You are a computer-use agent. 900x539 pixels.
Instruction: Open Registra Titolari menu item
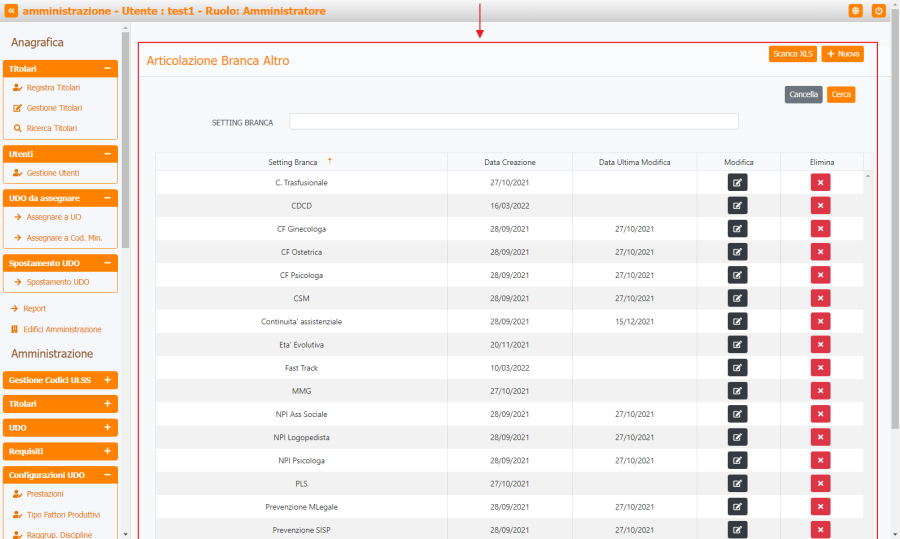[x=53, y=88]
